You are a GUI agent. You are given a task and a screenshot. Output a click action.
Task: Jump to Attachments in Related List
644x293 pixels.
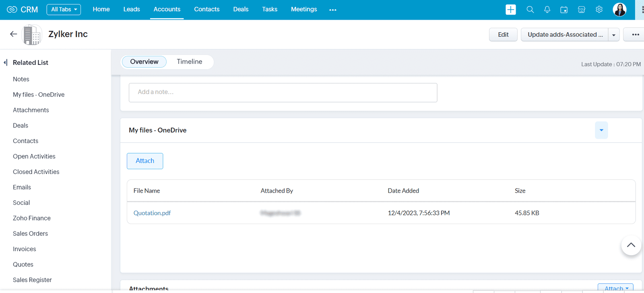coord(31,110)
